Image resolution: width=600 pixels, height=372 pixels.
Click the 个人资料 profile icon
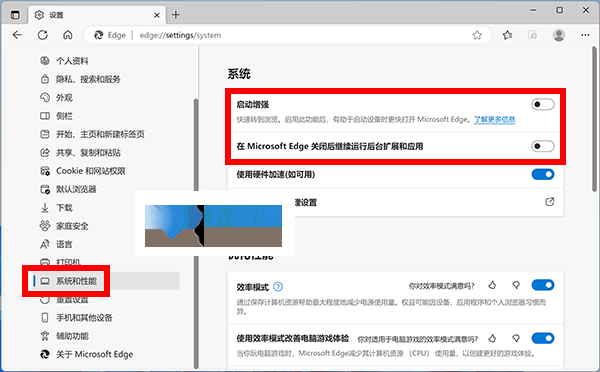click(x=45, y=61)
